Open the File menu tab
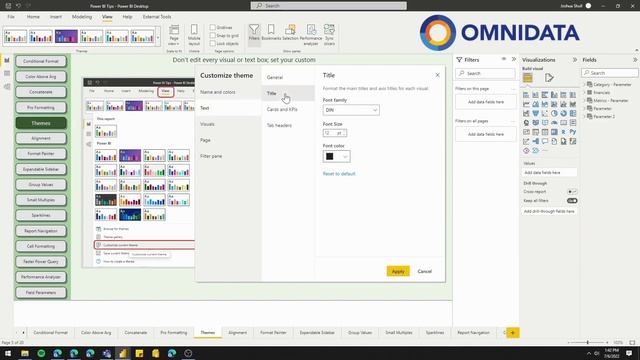This screenshot has height=360, width=640. [11, 17]
